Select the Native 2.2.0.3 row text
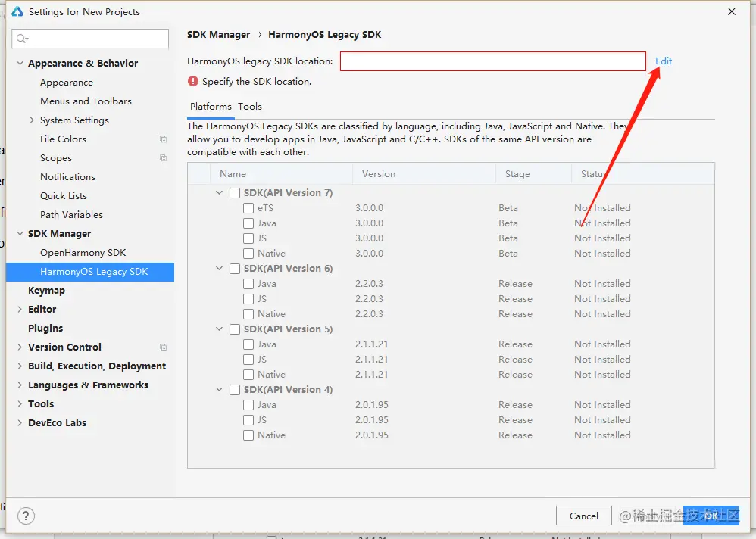756x539 pixels. click(x=271, y=314)
